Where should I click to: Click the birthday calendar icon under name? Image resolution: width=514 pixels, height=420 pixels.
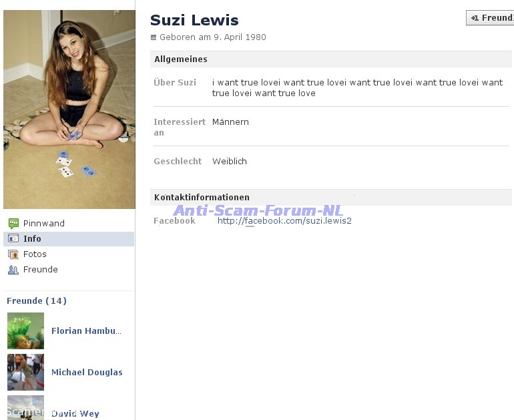click(x=154, y=38)
